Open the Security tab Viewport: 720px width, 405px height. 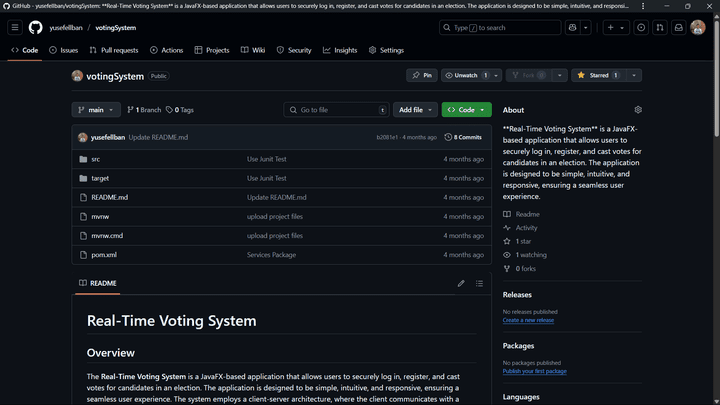tap(294, 50)
